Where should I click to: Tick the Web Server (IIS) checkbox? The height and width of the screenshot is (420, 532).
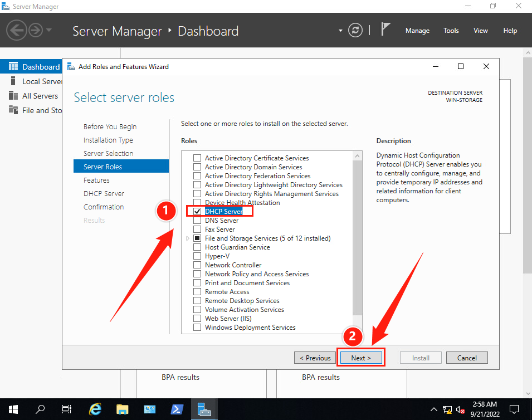click(x=197, y=319)
